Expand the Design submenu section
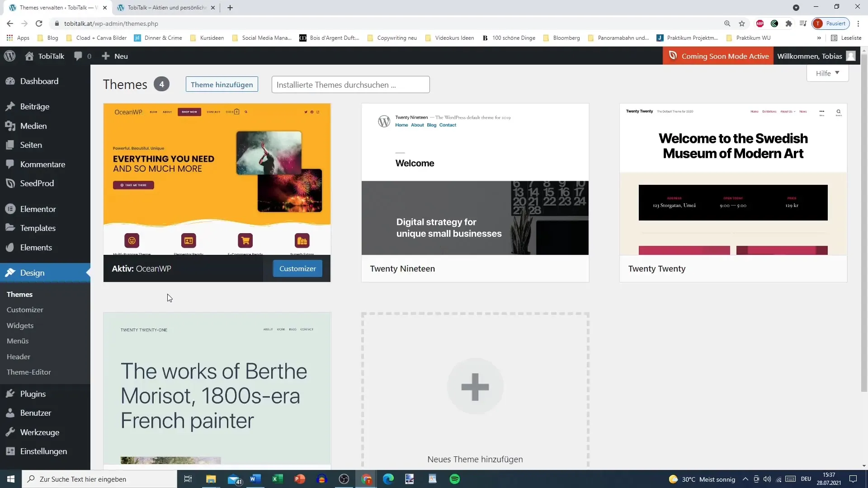Screen dimensions: 868x488 (x=32, y=272)
